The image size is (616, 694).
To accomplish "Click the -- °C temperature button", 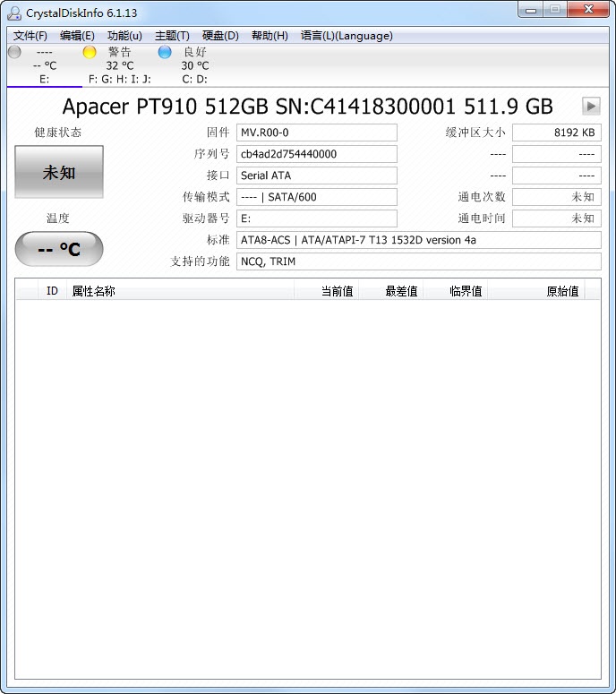I will click(x=59, y=249).
